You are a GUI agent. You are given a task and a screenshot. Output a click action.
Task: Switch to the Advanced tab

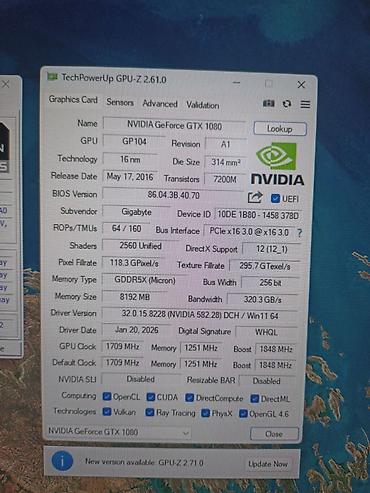160,104
